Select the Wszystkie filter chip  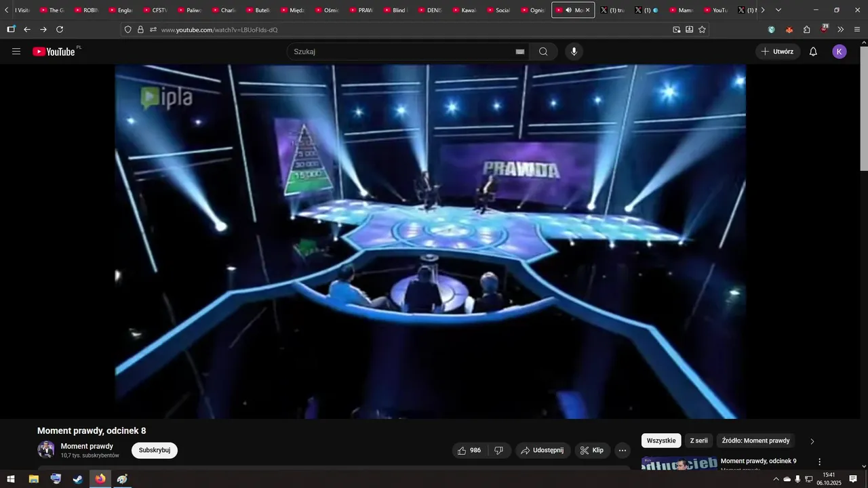(661, 441)
